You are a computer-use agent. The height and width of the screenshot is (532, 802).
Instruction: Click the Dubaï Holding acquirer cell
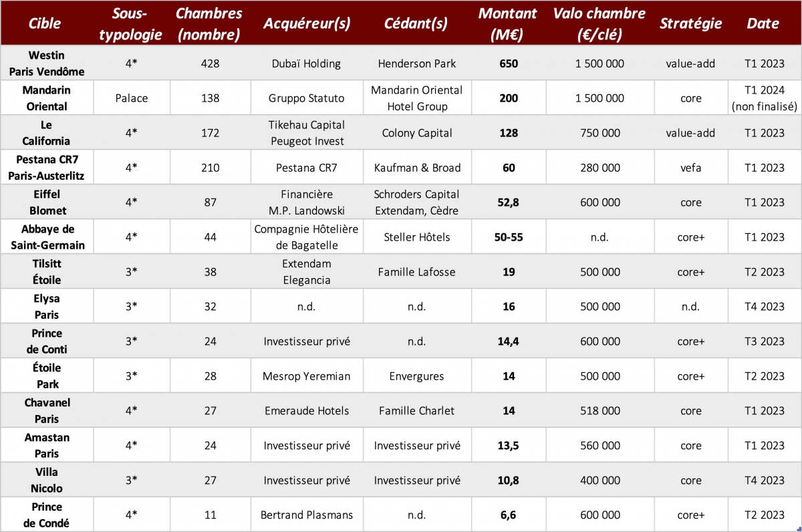coord(306,63)
